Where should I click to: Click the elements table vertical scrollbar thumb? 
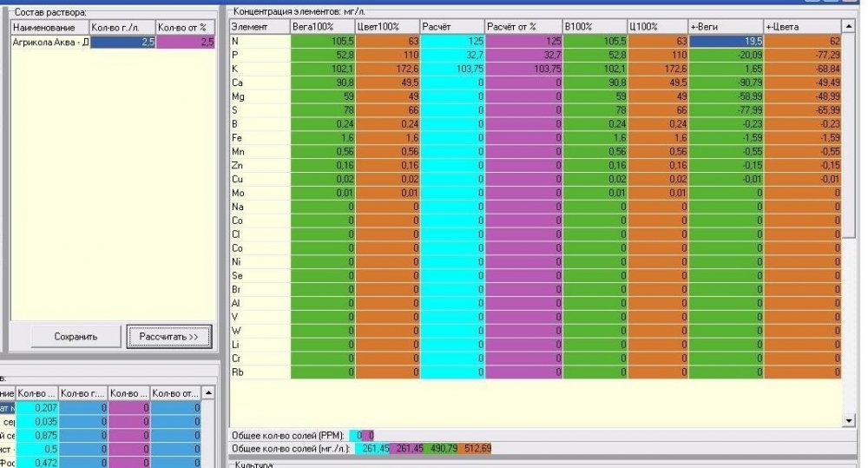[x=849, y=135]
